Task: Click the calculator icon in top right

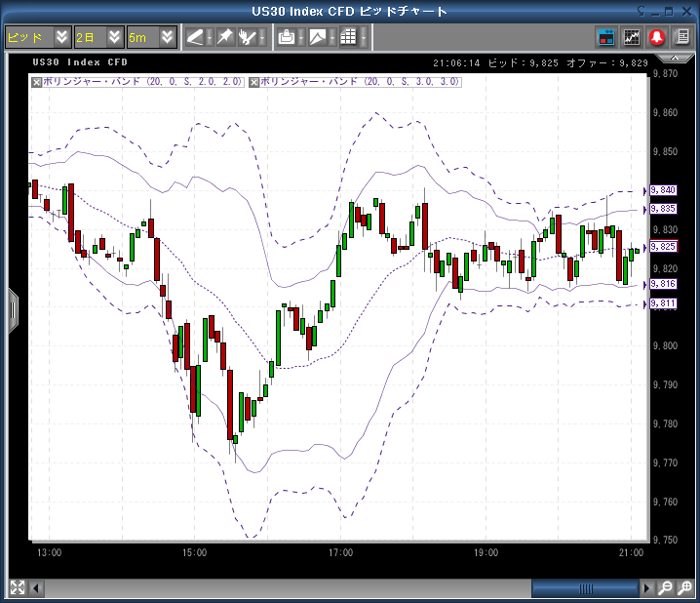Action: pyautogui.click(x=682, y=37)
